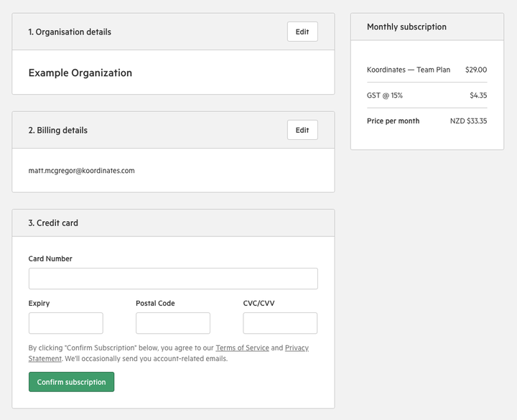Open the Terms of Service link
The width and height of the screenshot is (517, 420).
[x=243, y=347]
